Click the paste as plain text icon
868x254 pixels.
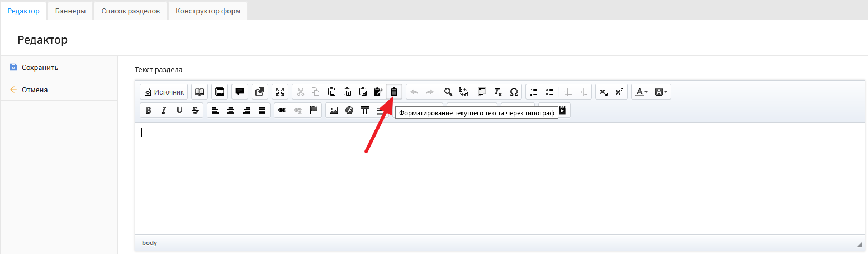coord(347,92)
